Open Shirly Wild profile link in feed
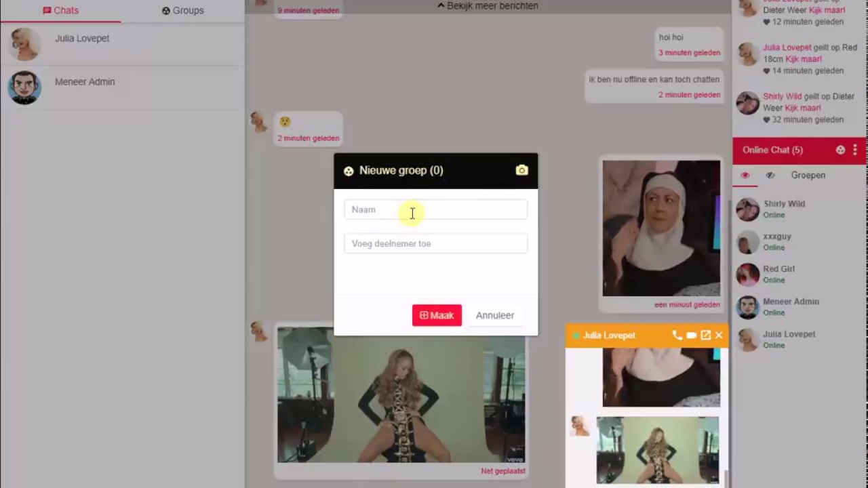This screenshot has height=488, width=868. tap(782, 96)
